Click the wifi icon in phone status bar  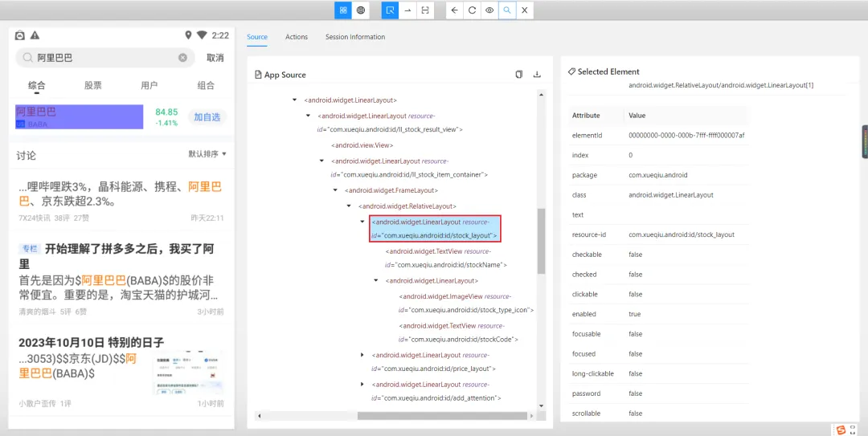click(x=202, y=35)
